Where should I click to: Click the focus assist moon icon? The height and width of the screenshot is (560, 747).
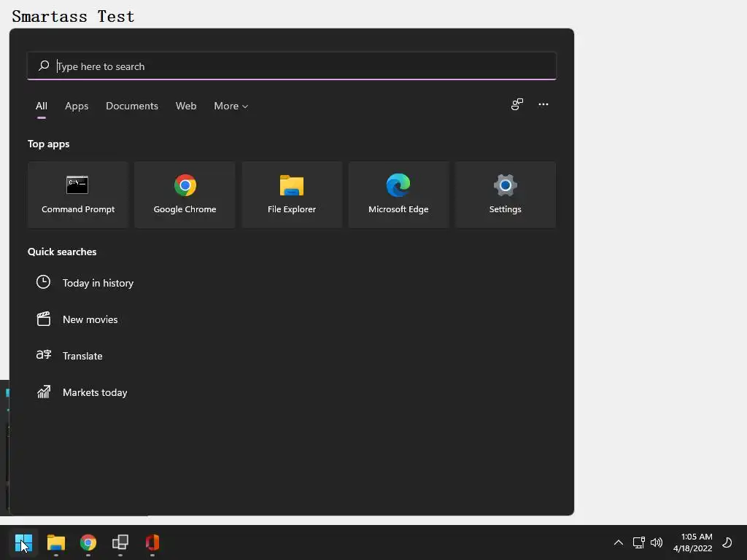pos(727,542)
